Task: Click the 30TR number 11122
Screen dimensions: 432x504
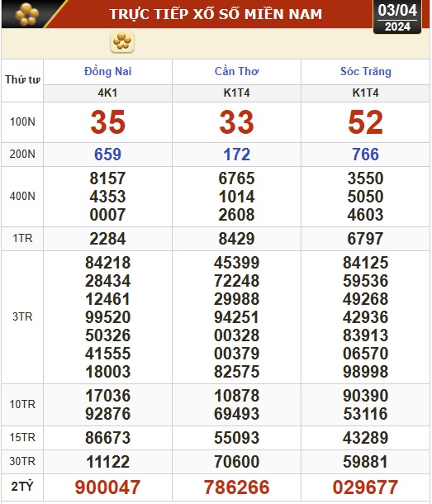Action: pos(108,462)
